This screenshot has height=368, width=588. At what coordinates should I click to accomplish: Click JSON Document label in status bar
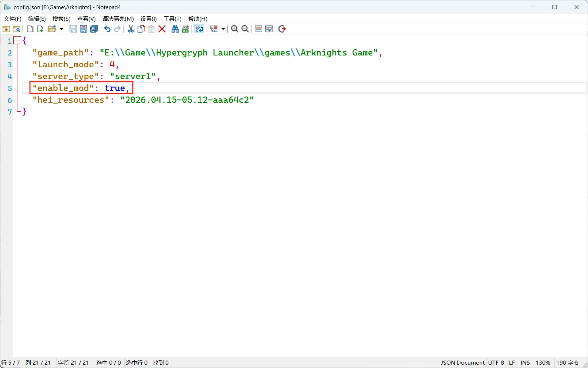pyautogui.click(x=462, y=362)
